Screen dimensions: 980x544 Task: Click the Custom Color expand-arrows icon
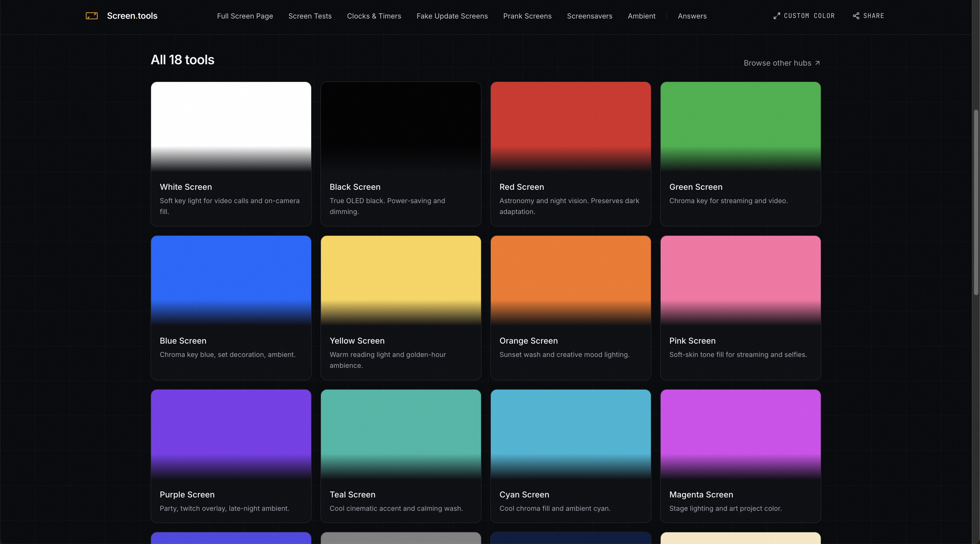776,16
